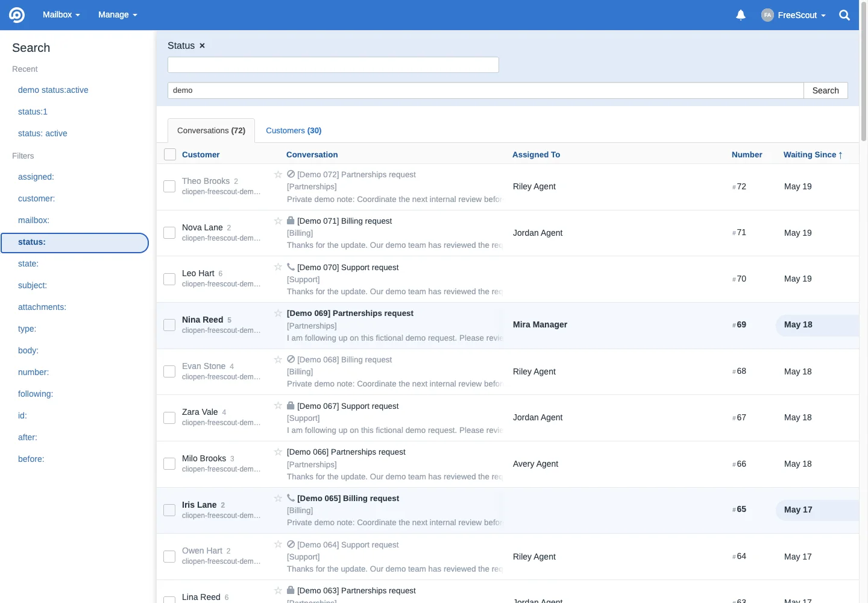Select the assigned: filter
Viewport: 868px width, 603px height.
36,177
